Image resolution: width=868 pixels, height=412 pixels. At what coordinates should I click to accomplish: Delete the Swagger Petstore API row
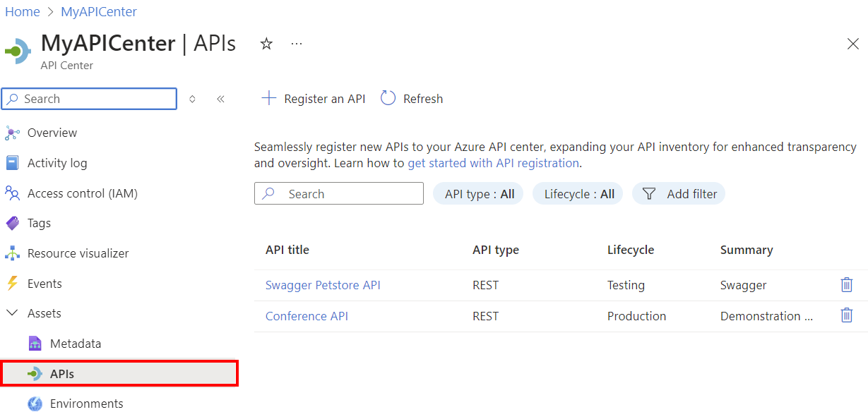pos(846,285)
